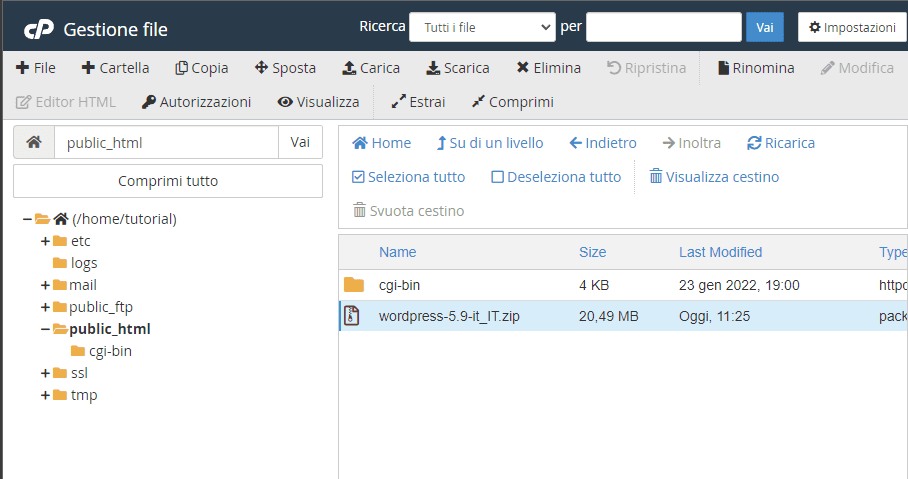Open Autorizzazioni permissions dialog
Viewport: 908px width, 479px height.
click(x=196, y=102)
